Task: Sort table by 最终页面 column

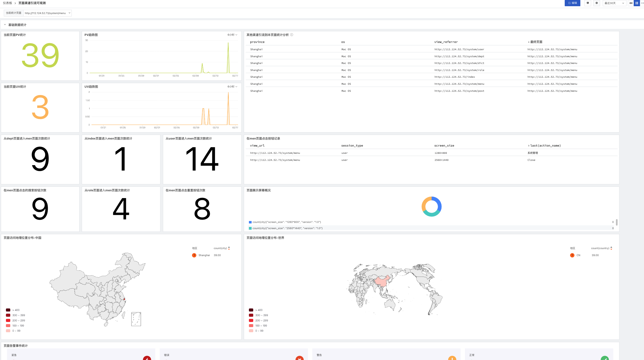Action: tap(536, 42)
